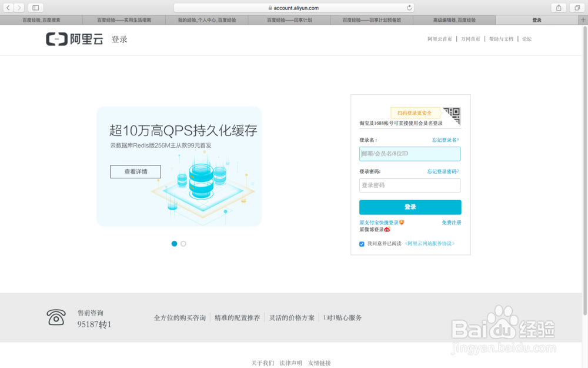588x368 pixels.
Task: Click 原支付宝快捷登录 link
Action: coord(379,223)
